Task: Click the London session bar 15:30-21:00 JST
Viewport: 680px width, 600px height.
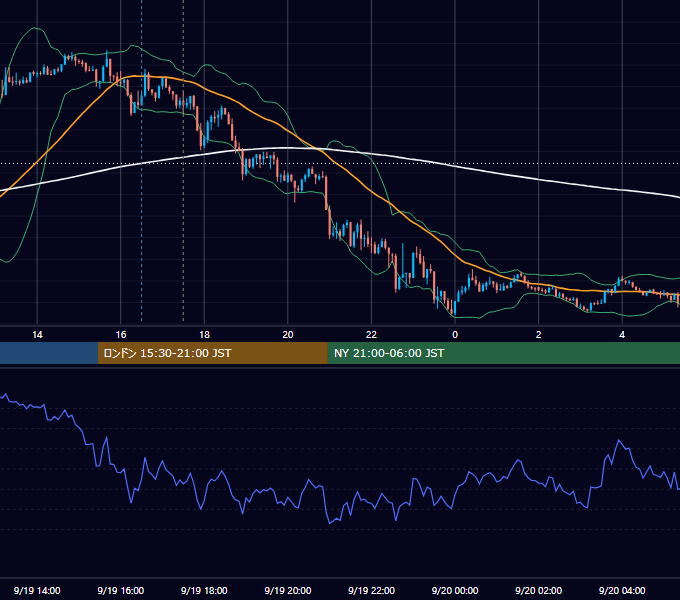Action: (x=212, y=353)
